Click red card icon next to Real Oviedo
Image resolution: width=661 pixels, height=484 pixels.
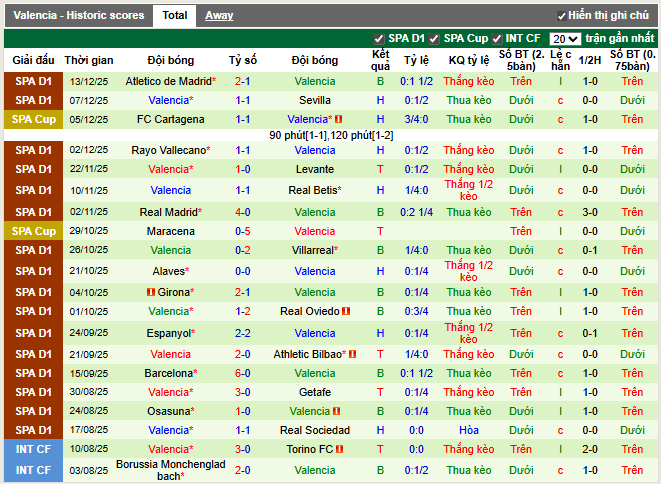point(346,311)
